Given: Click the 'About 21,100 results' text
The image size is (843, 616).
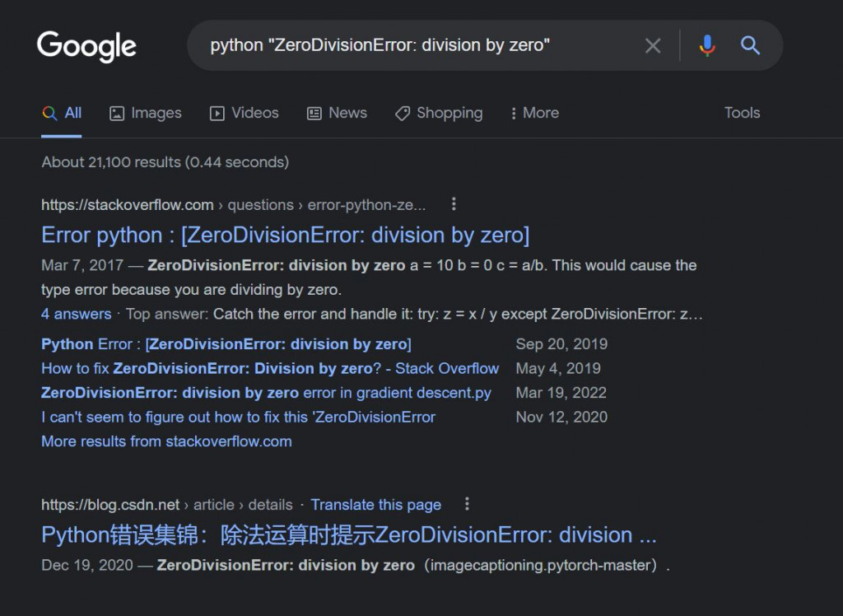Looking at the screenshot, I should (x=165, y=162).
